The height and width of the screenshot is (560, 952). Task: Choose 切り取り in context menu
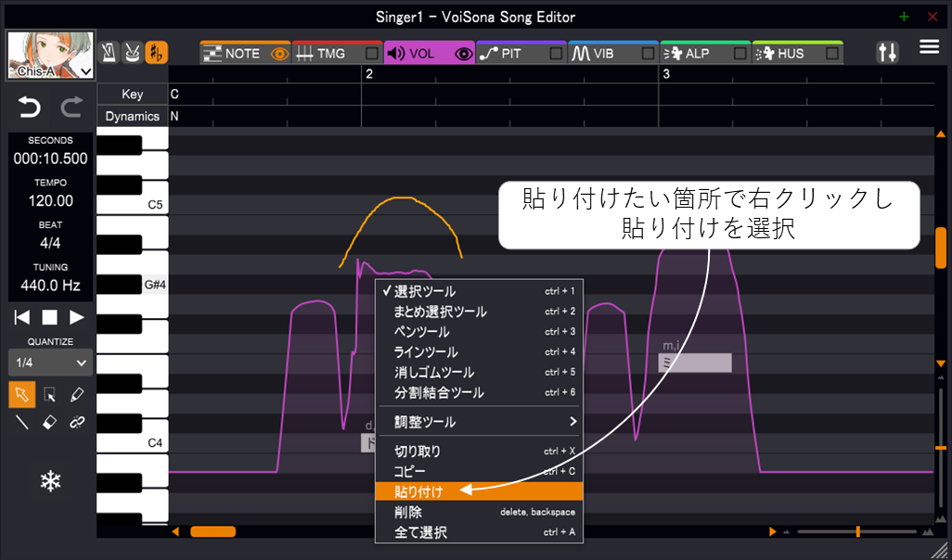479,452
